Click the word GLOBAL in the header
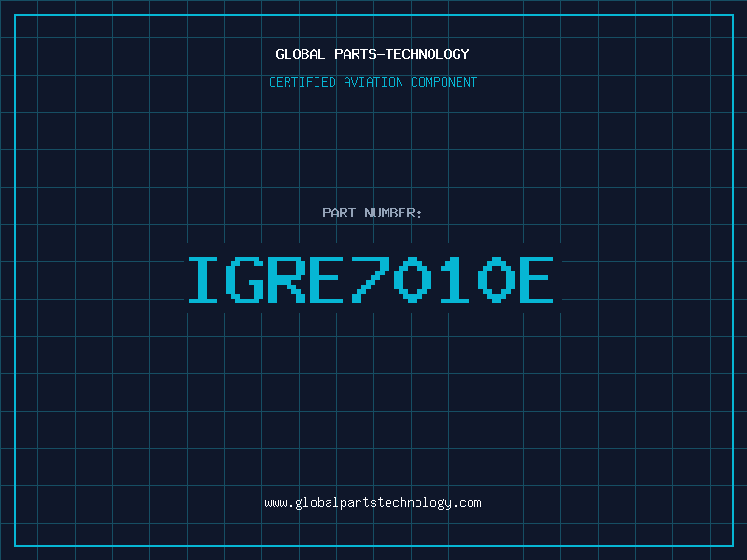 click(300, 54)
